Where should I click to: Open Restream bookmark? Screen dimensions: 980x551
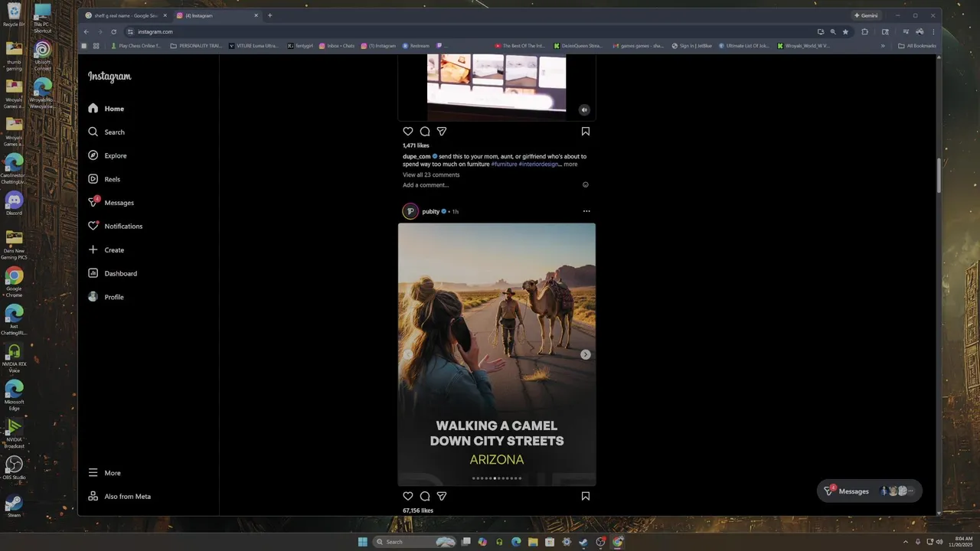pyautogui.click(x=416, y=46)
